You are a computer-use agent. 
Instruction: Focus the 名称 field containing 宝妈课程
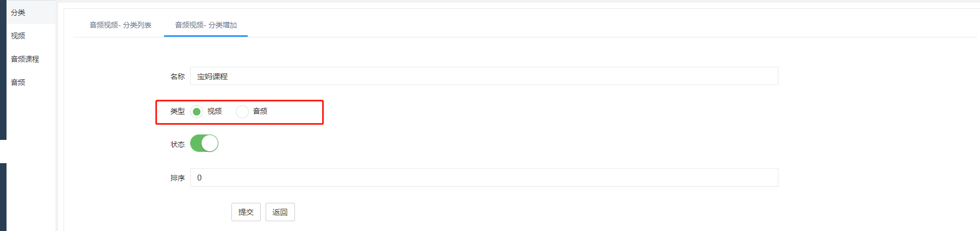(484, 76)
